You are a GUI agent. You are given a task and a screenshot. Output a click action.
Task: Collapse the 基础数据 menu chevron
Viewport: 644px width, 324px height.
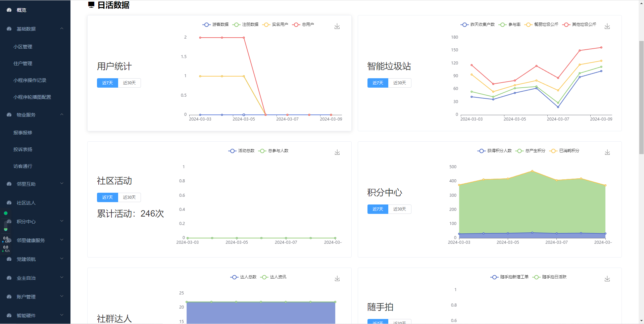click(x=62, y=29)
